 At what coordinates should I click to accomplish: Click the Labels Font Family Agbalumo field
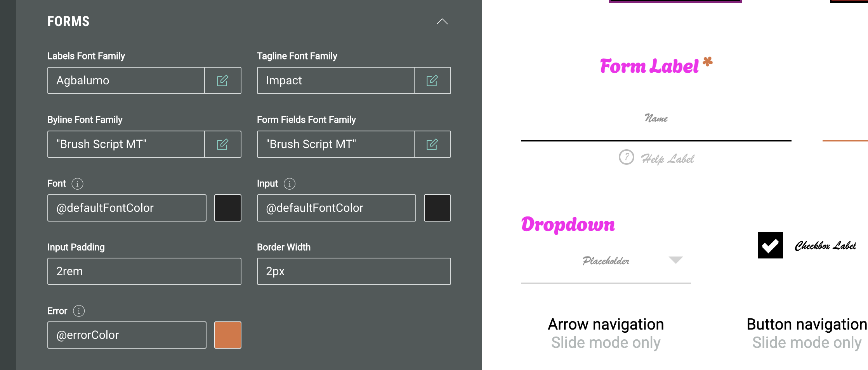126,80
